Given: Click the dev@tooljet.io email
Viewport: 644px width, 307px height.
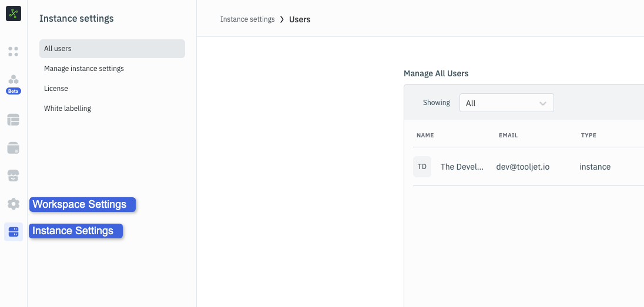Looking at the screenshot, I should [x=522, y=167].
